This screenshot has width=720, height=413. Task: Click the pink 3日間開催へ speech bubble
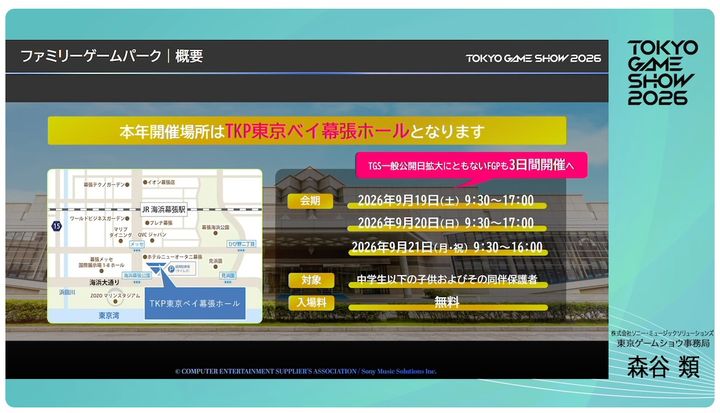[471, 165]
